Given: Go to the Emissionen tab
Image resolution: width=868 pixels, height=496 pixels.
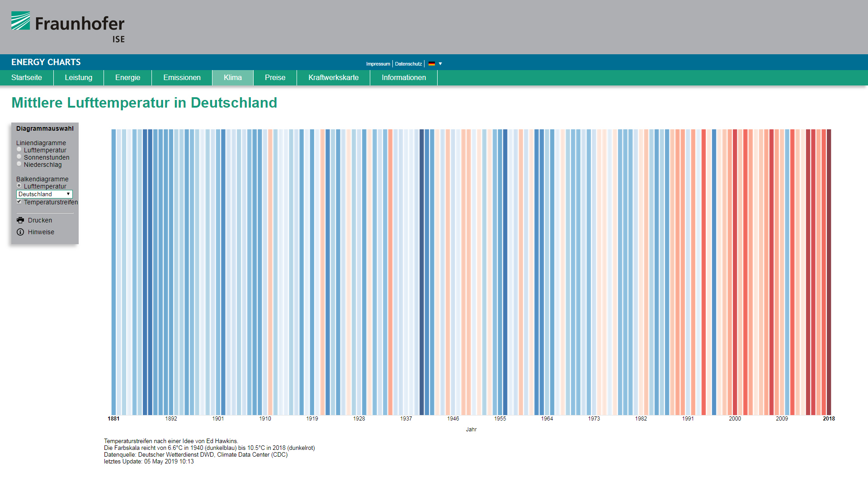Looking at the screenshot, I should point(182,78).
